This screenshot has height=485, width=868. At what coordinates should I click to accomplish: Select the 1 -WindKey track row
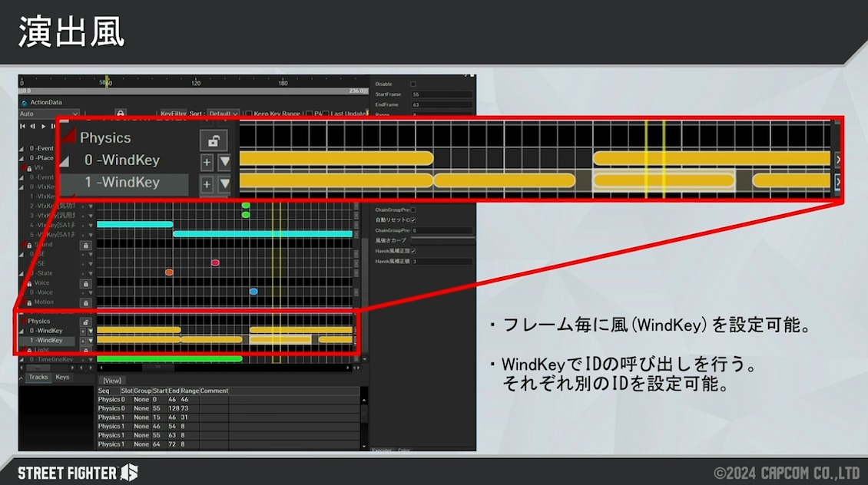(x=47, y=341)
